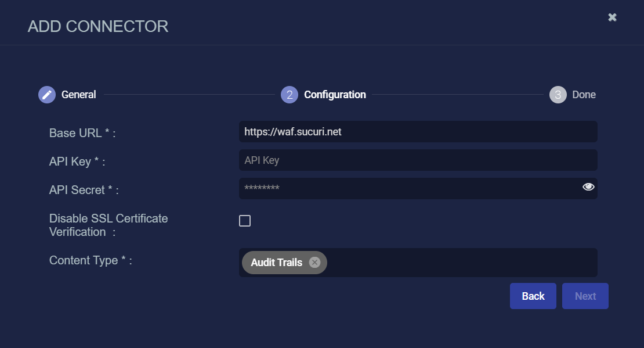Click the pencil icon for General step

47,95
